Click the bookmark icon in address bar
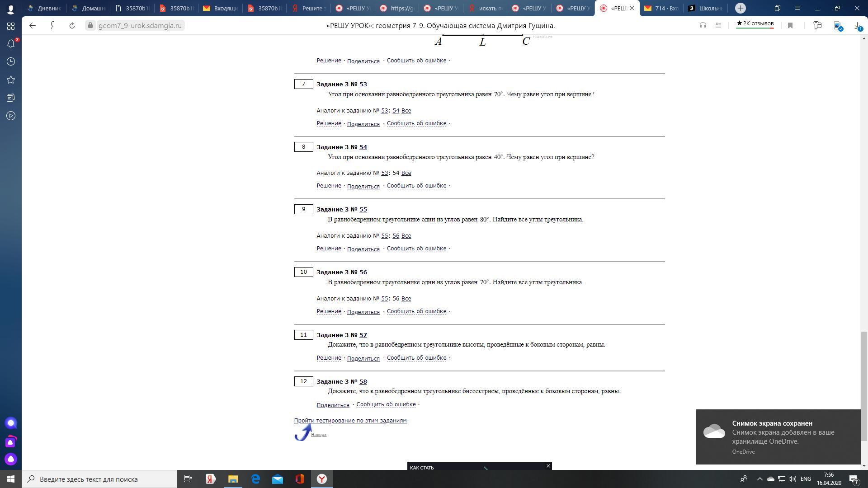 (790, 26)
